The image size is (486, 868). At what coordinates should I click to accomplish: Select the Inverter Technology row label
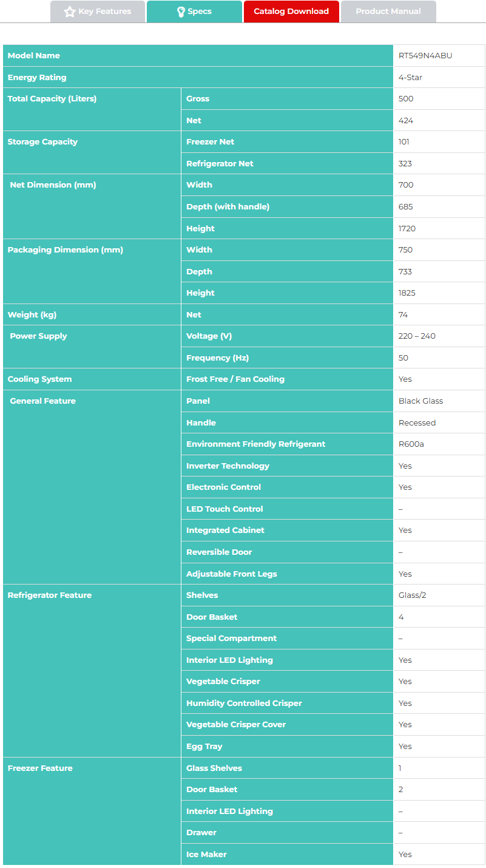click(228, 466)
